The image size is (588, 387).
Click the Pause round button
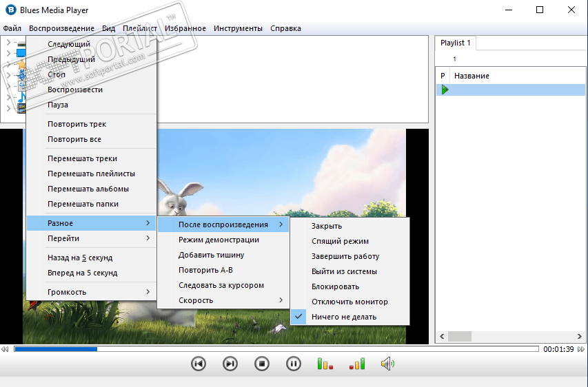click(x=293, y=364)
